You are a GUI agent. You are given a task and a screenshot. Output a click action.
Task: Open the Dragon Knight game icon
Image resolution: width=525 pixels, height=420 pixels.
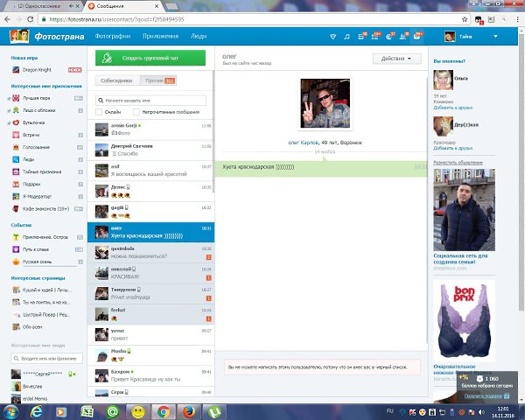click(x=16, y=68)
